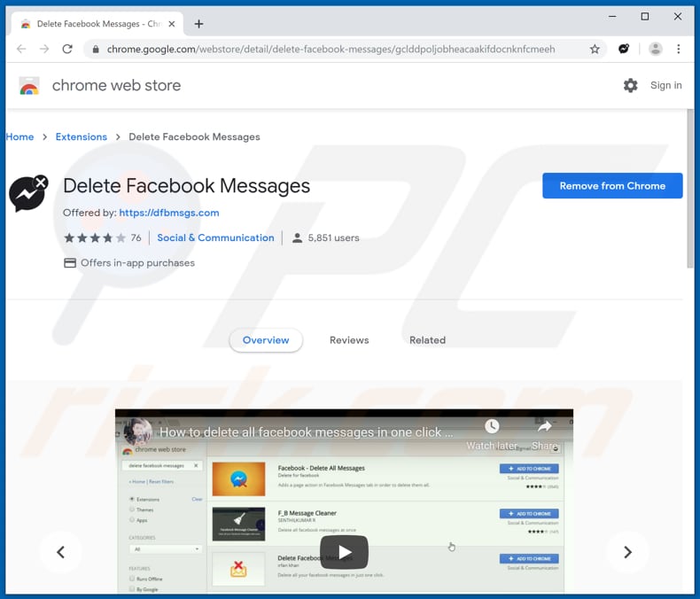
Task: Play the YouTube preview video
Action: pos(344,552)
